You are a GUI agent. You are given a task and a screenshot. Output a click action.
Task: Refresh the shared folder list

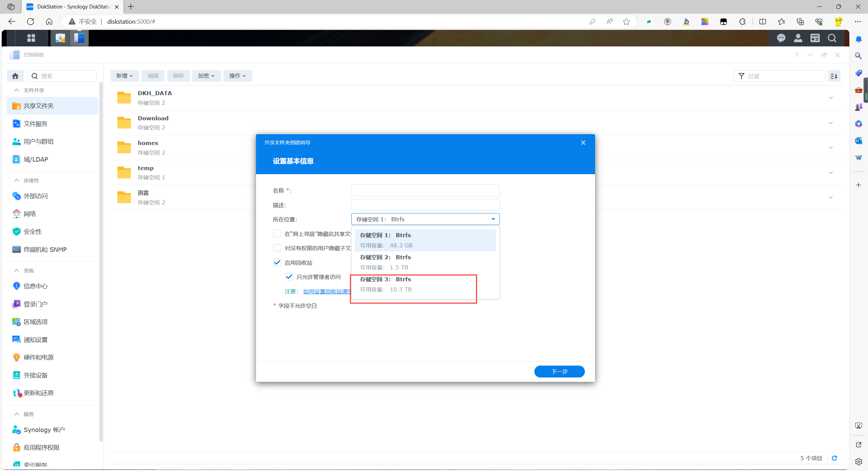click(834, 458)
